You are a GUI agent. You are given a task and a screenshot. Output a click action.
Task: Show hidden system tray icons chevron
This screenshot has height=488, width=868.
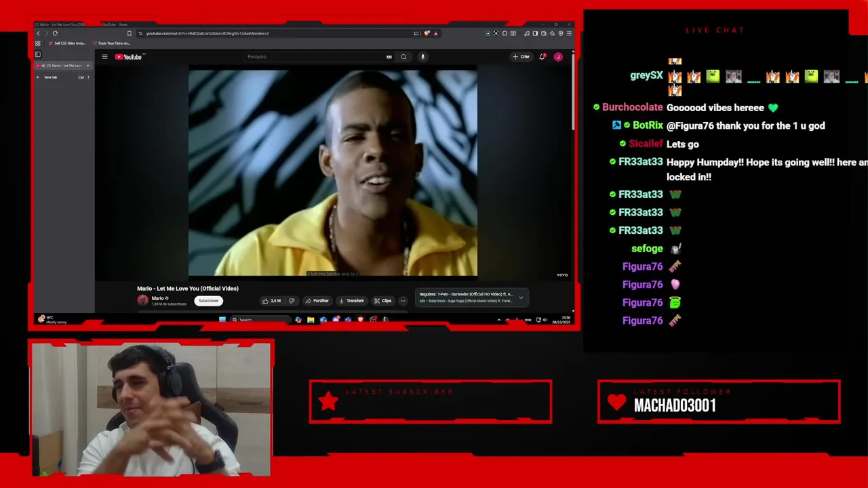click(499, 320)
